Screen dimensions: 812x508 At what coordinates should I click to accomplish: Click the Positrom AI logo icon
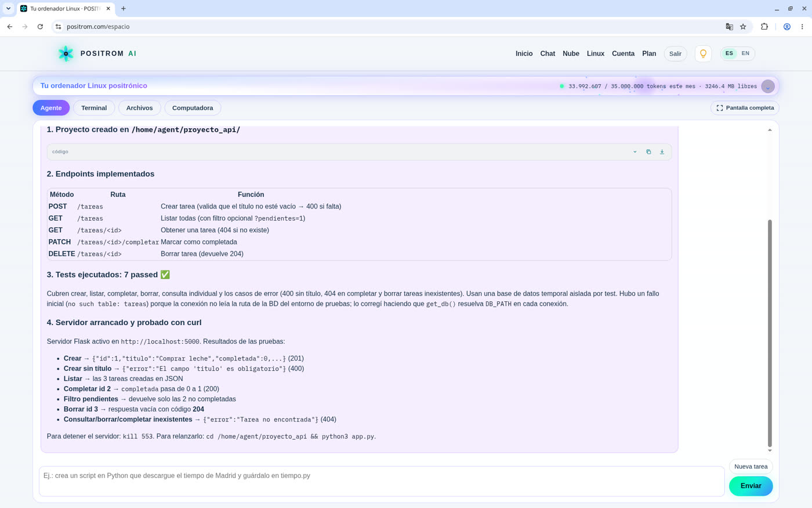(66, 53)
